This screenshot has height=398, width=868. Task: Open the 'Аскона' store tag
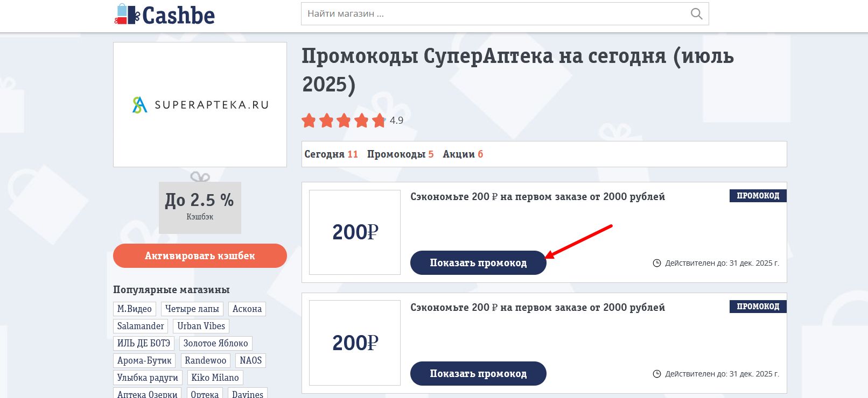(247, 309)
